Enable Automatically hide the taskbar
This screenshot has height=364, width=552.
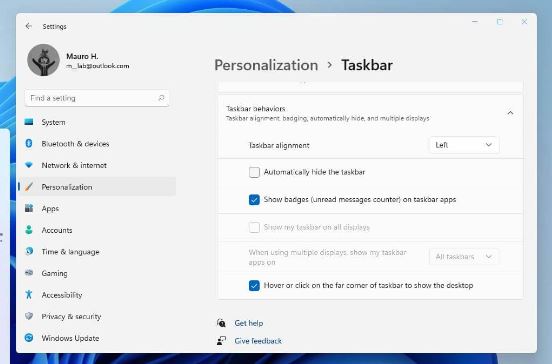point(254,172)
